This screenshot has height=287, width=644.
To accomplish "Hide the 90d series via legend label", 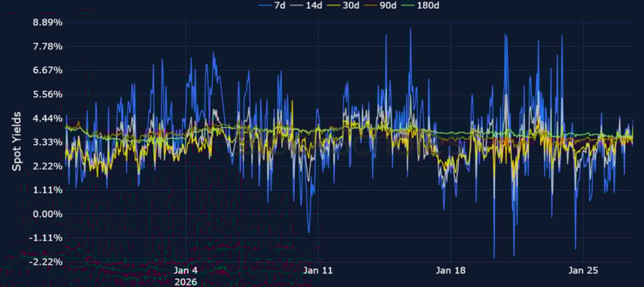I will [388, 6].
